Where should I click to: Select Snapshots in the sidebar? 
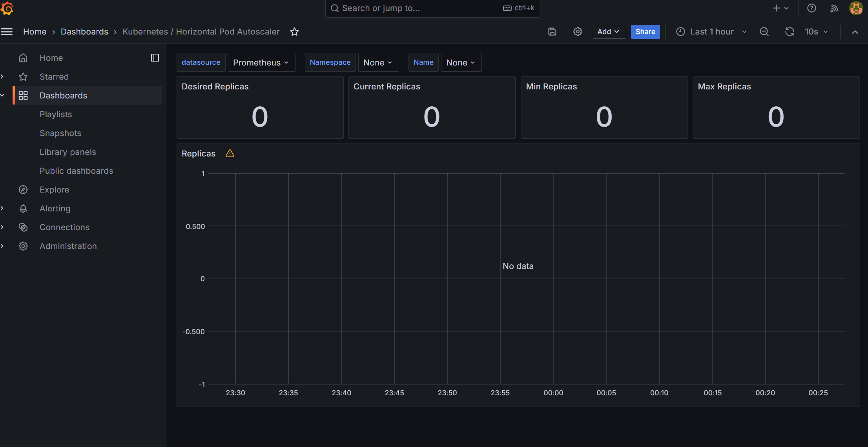60,133
